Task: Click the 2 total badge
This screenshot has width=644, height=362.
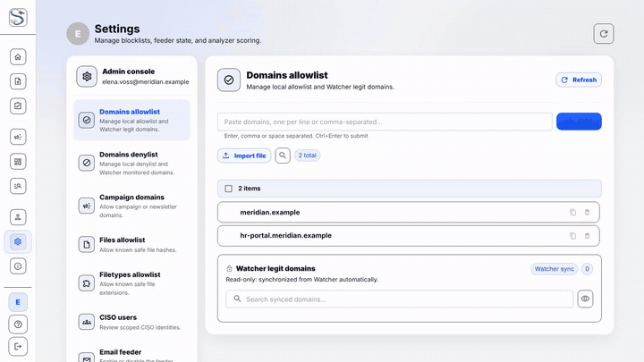Action: [x=307, y=156]
